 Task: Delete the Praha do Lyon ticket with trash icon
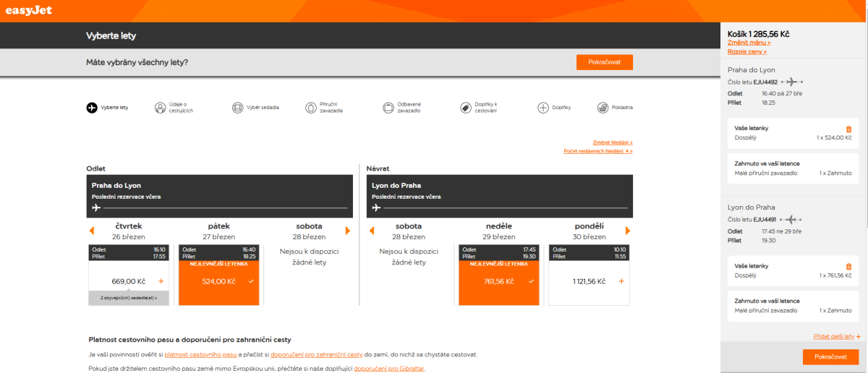[848, 129]
